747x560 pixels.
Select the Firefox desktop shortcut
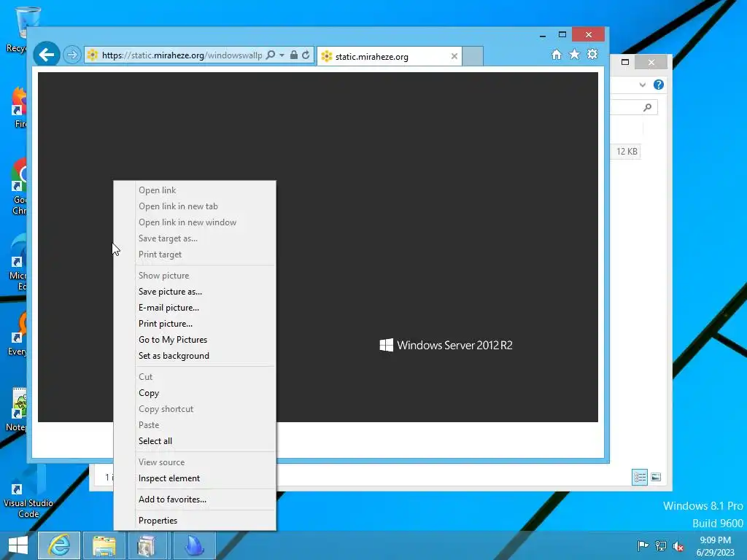coord(19,107)
